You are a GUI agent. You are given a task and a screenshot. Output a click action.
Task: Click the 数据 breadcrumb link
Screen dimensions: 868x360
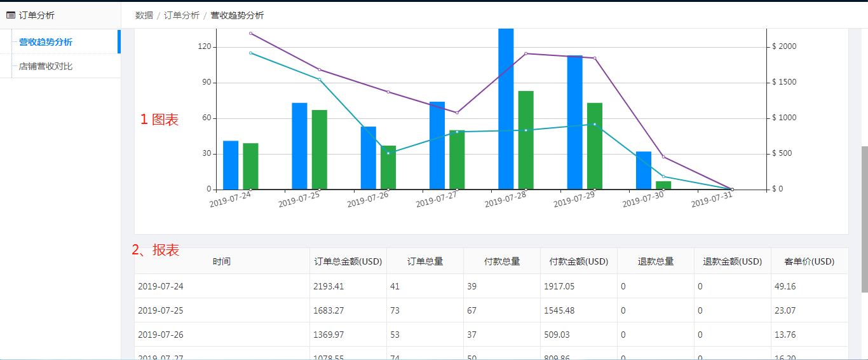coord(144,15)
